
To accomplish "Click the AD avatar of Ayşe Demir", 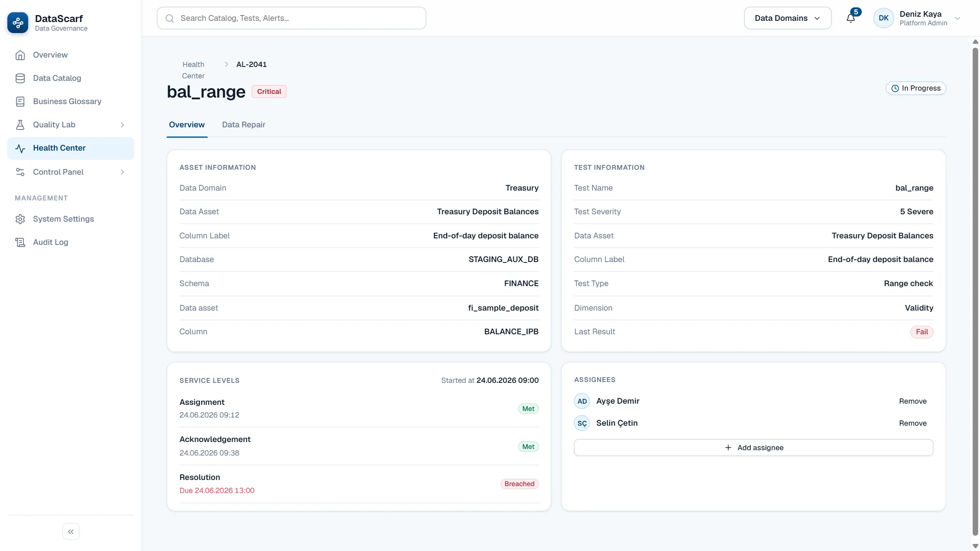I will [582, 401].
